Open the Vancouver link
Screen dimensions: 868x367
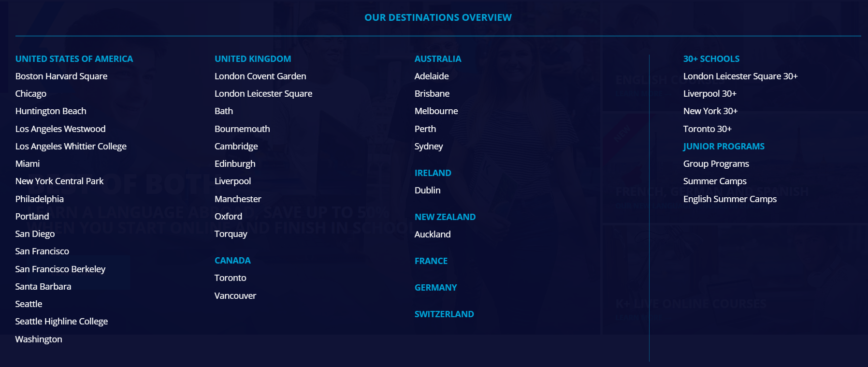pyautogui.click(x=235, y=295)
